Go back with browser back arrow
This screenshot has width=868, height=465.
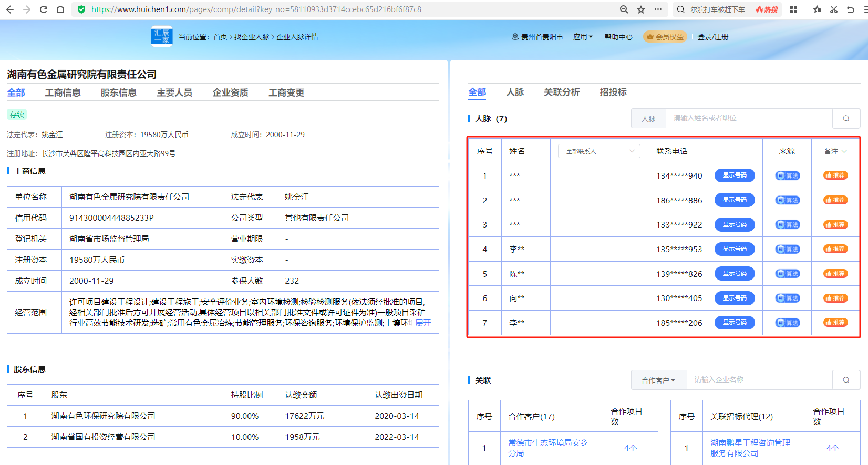point(10,9)
